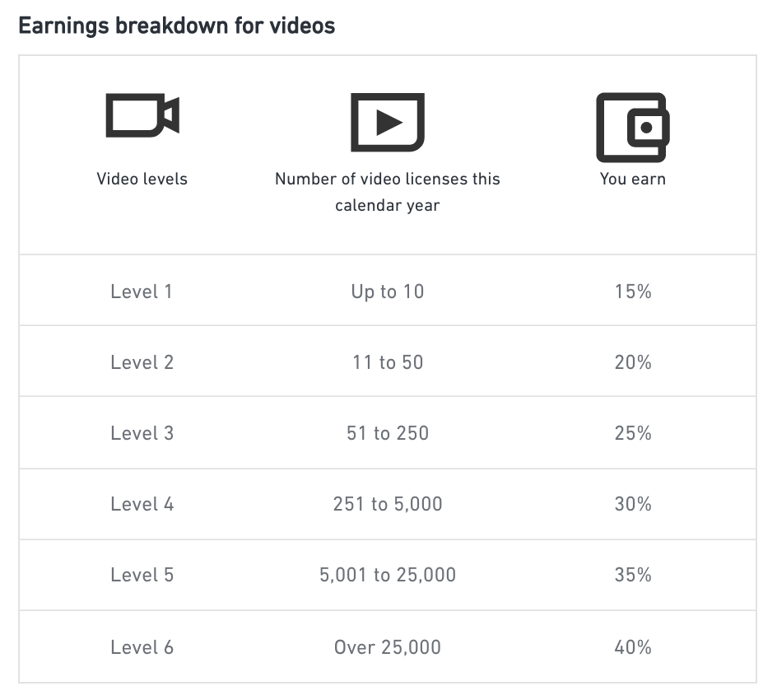
Task: Click the "You earn" column header
Action: tap(632, 179)
